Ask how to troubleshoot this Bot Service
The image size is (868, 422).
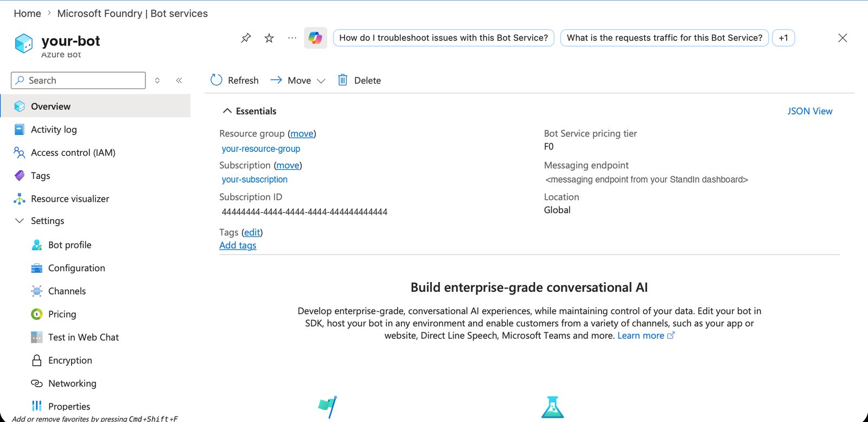coord(444,38)
